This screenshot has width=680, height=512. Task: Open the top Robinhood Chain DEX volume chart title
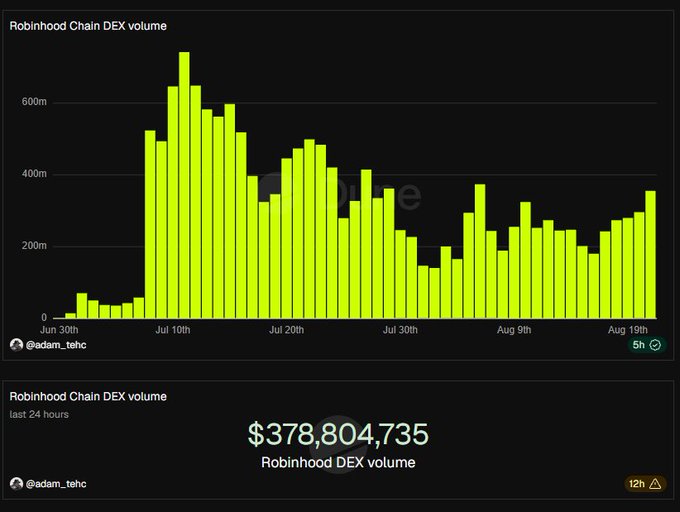pos(88,26)
